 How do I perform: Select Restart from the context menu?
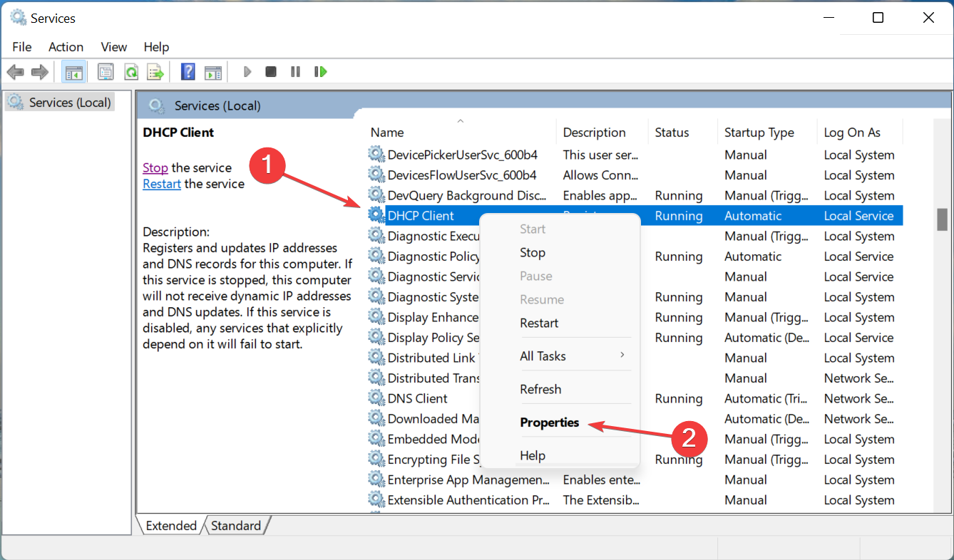click(539, 323)
